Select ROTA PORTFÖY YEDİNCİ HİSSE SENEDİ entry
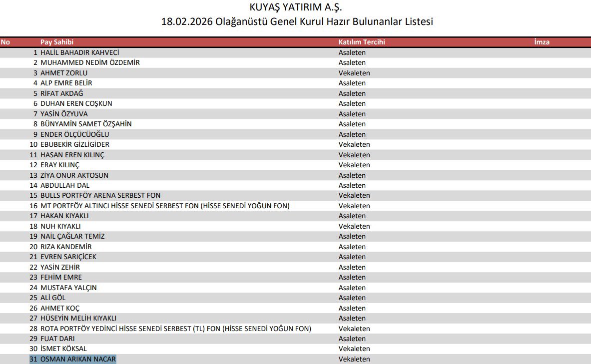Viewport: 591px width, 364px height. (176, 329)
